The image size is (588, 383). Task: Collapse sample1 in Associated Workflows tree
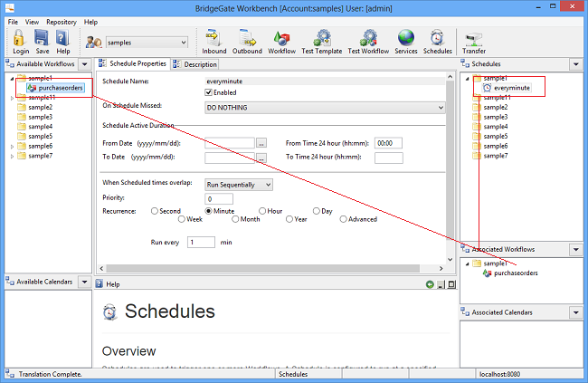pos(468,264)
